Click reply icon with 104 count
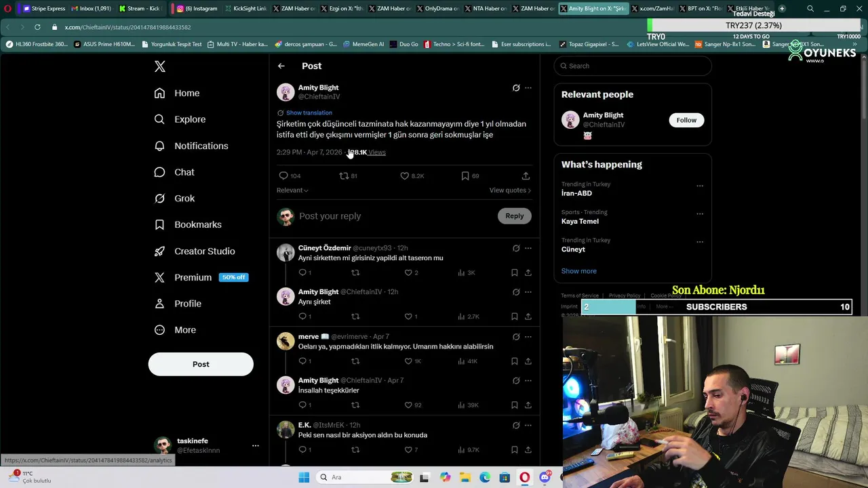Screen dimensions: 868x488 pos(290,176)
